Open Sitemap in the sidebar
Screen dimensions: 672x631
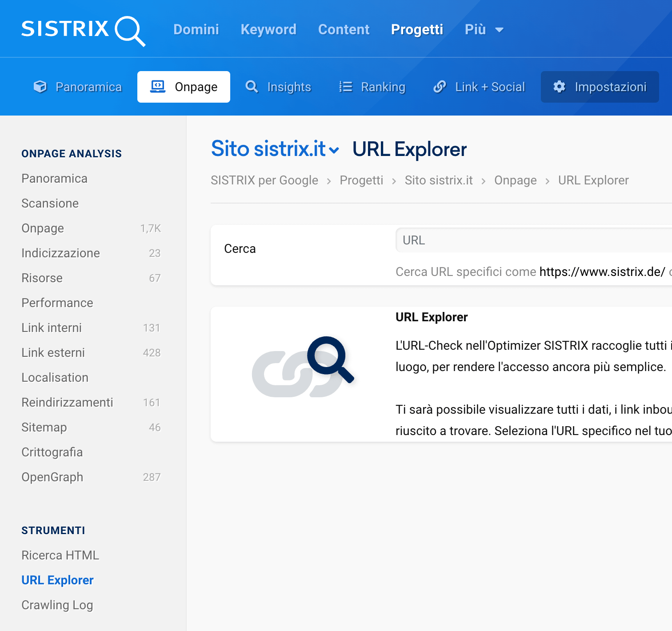click(44, 427)
